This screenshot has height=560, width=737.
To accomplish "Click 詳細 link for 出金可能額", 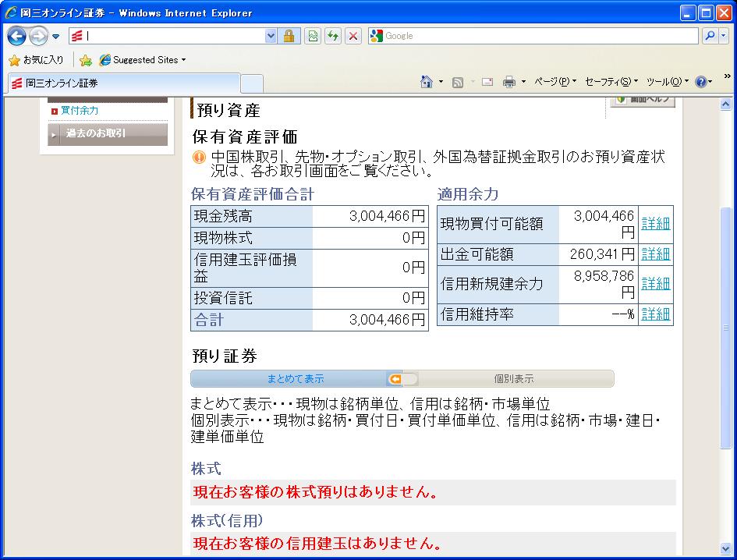I will 655,254.
